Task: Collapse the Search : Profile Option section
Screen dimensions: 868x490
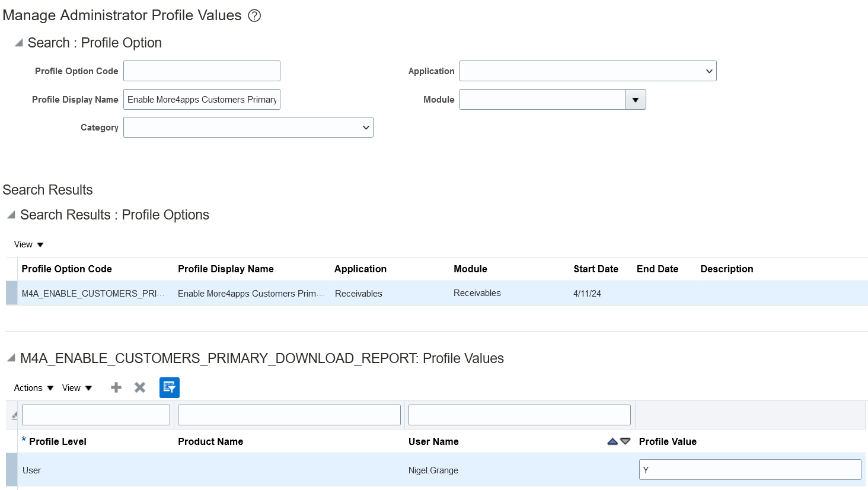Action: [x=18, y=43]
